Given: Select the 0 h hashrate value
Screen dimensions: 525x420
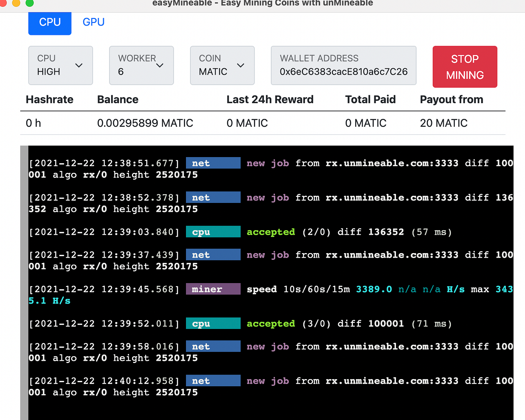Looking at the screenshot, I should (33, 123).
